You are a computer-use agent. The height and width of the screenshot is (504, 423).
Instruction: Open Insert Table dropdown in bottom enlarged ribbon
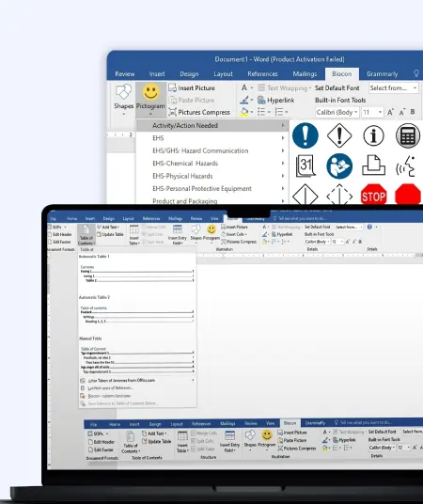pyautogui.click(x=182, y=442)
